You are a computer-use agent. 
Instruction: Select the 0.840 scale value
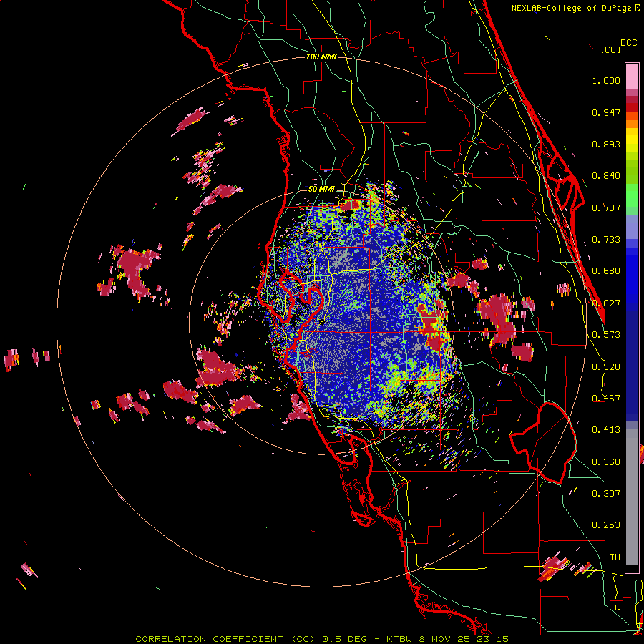coord(606,176)
